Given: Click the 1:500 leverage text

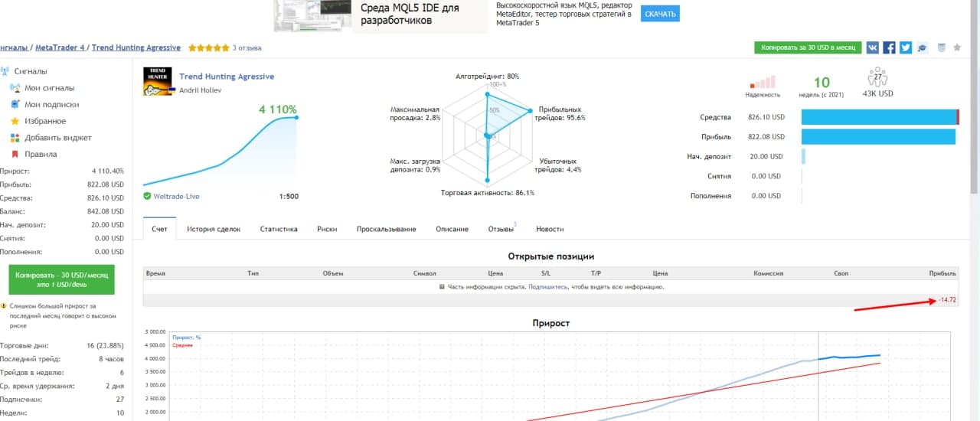Looking at the screenshot, I should coord(289,197).
